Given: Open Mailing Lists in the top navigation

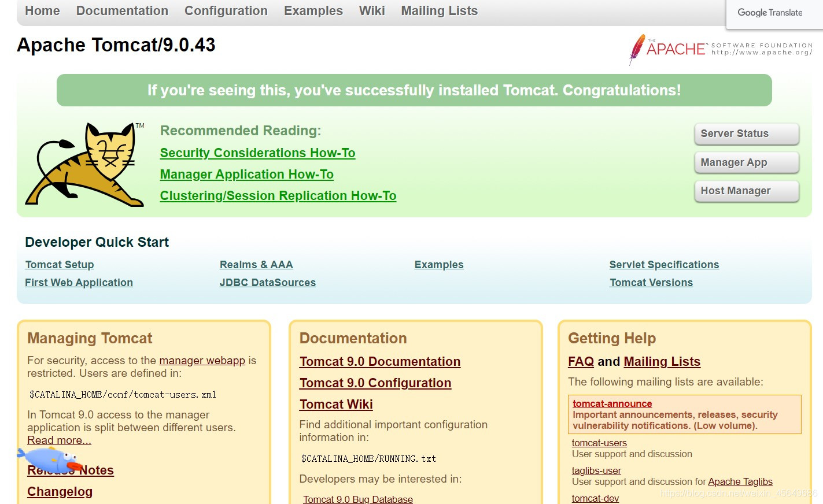Looking at the screenshot, I should (x=439, y=11).
